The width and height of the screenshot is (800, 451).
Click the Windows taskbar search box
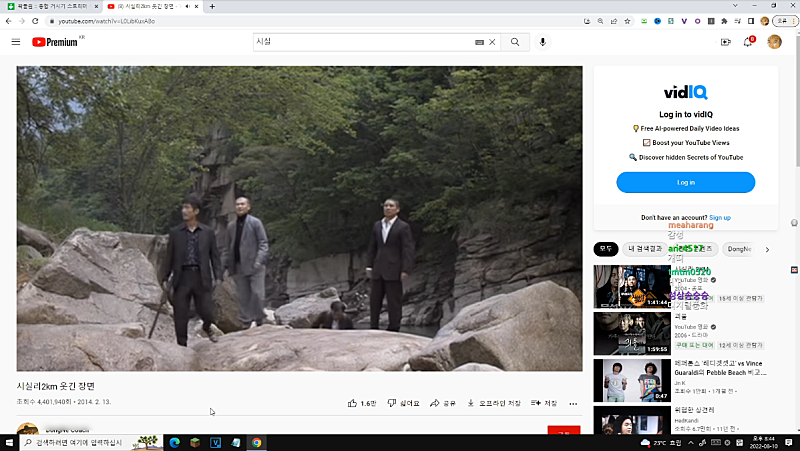(91, 442)
